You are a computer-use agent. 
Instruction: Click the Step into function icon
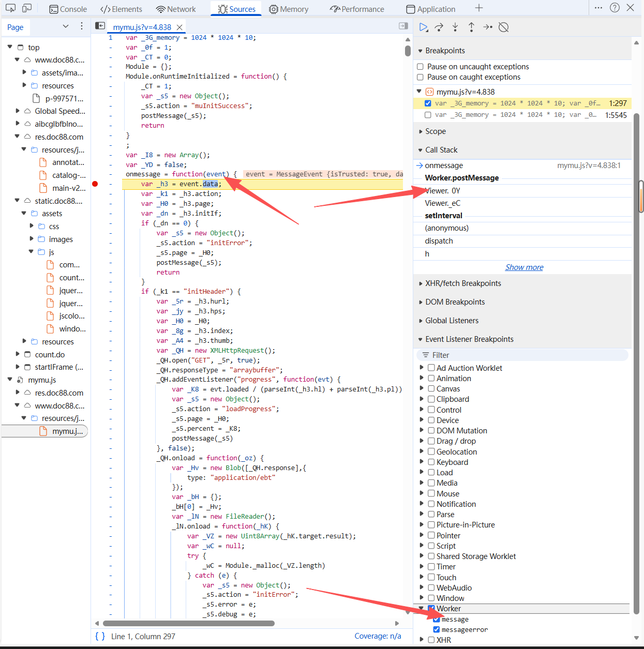(455, 27)
